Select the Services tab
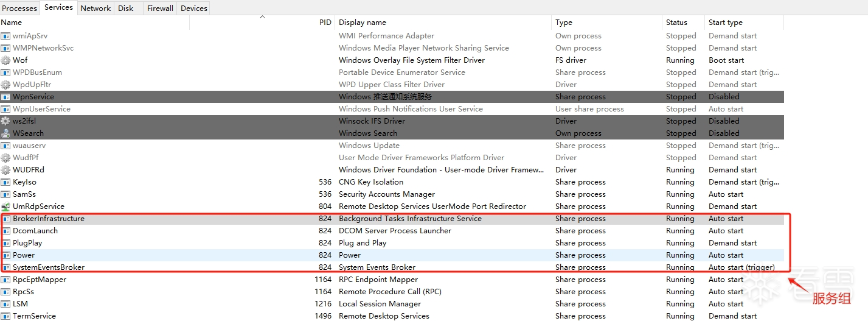 [58, 7]
